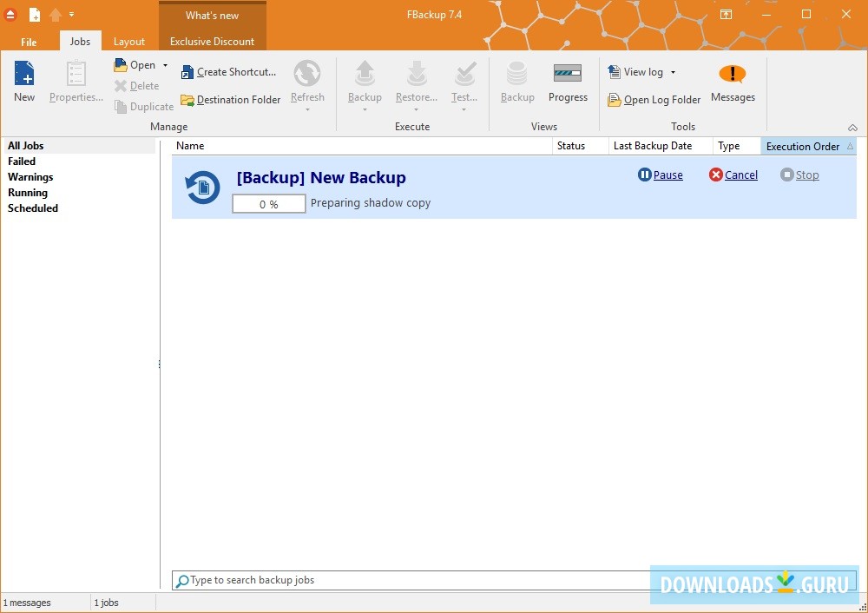Open the File menu
The width and height of the screenshot is (868, 613).
tap(29, 42)
